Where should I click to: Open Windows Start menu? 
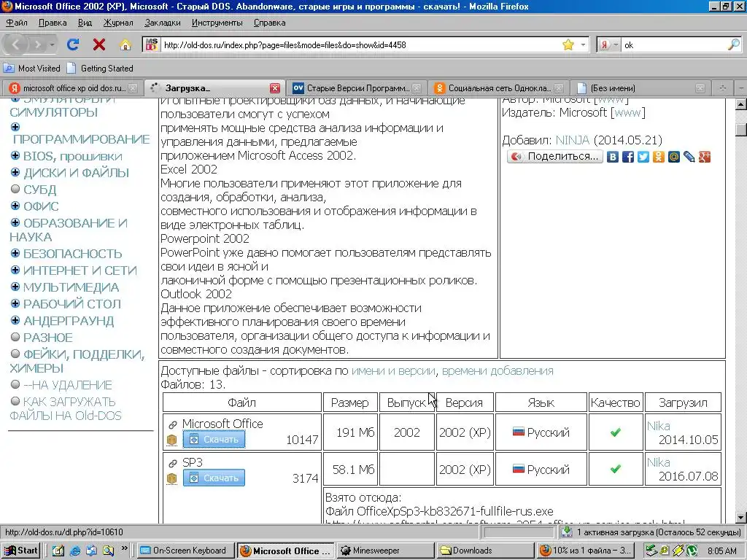21,551
